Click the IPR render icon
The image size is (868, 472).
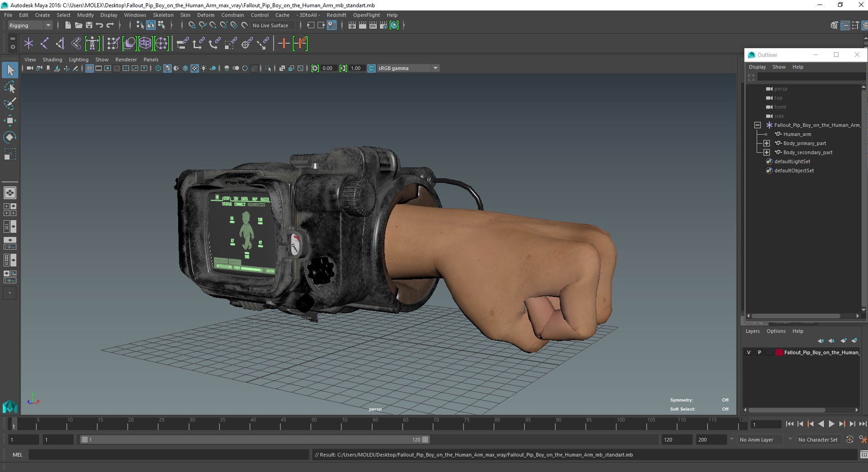tap(373, 25)
